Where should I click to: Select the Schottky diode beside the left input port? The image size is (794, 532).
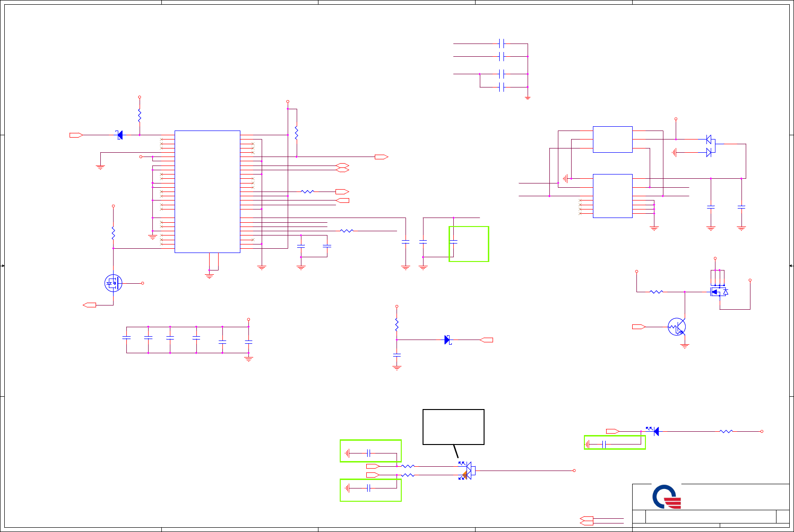click(120, 135)
